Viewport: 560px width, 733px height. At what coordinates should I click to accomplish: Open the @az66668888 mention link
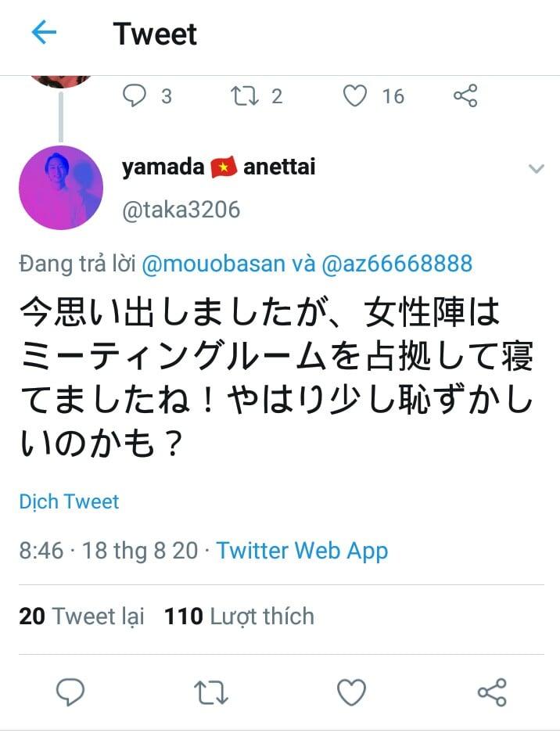397,264
